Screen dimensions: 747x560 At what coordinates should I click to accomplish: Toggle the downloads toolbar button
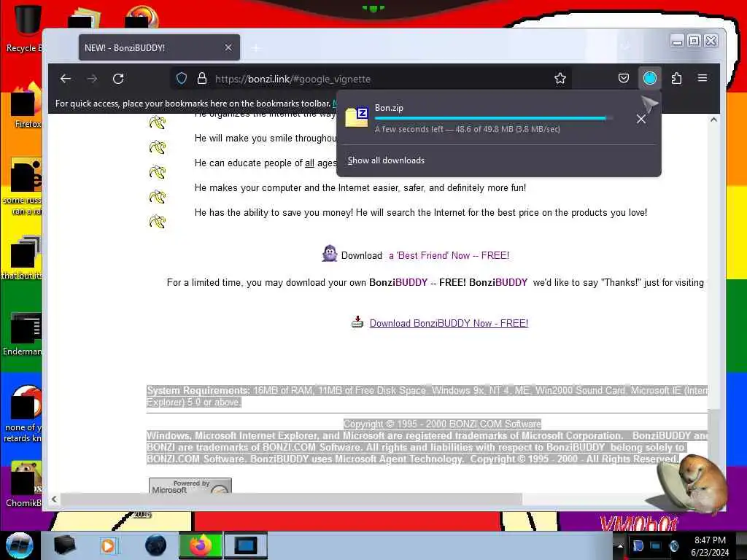(650, 78)
